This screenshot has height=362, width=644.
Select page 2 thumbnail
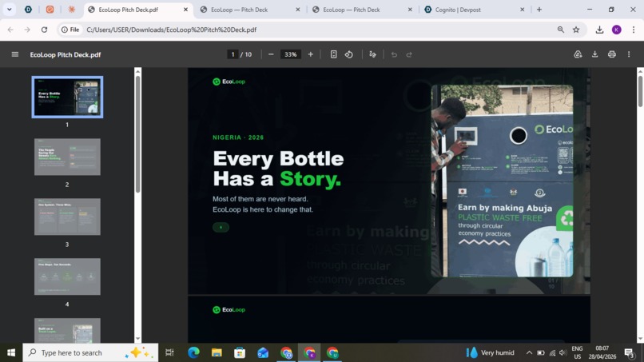coord(67,157)
